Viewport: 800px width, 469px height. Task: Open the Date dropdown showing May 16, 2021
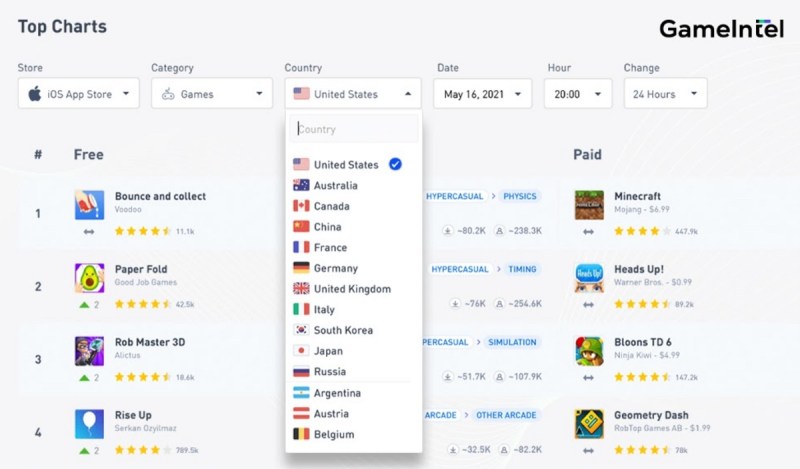click(x=483, y=93)
